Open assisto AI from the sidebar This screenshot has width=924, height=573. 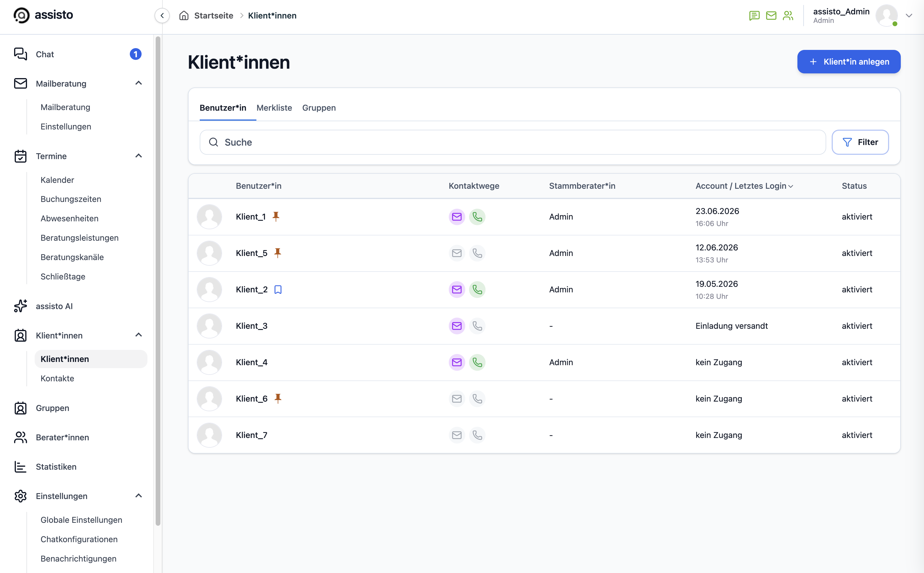[54, 306]
